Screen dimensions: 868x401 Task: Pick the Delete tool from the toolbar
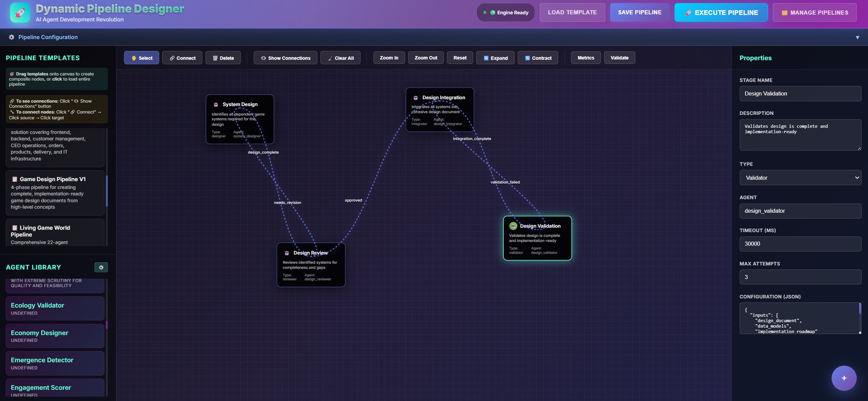point(223,57)
